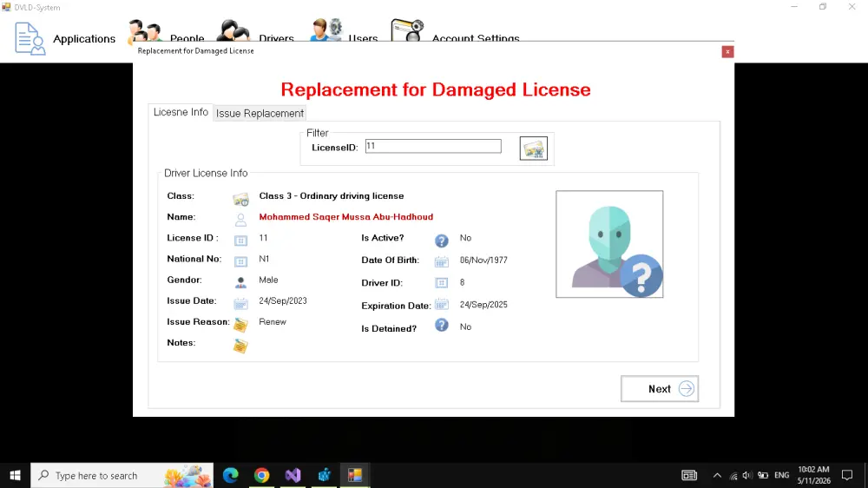868x488 pixels.
Task: Click into the LicenseID filter field
Action: click(433, 146)
